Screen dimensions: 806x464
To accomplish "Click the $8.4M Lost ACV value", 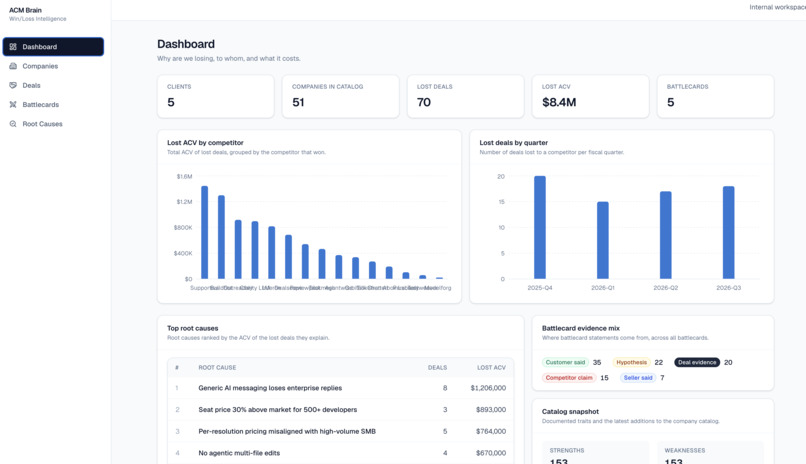I will [559, 102].
